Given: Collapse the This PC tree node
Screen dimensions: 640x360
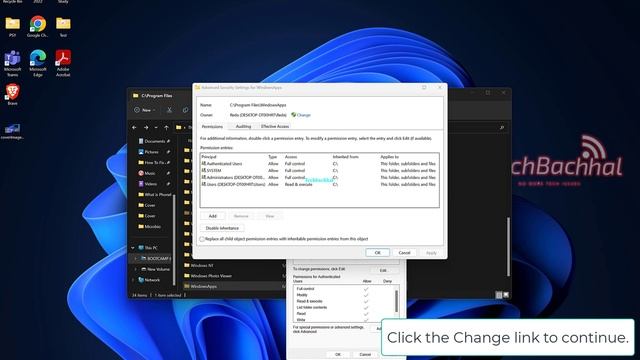Looking at the screenshot, I should (x=133, y=248).
